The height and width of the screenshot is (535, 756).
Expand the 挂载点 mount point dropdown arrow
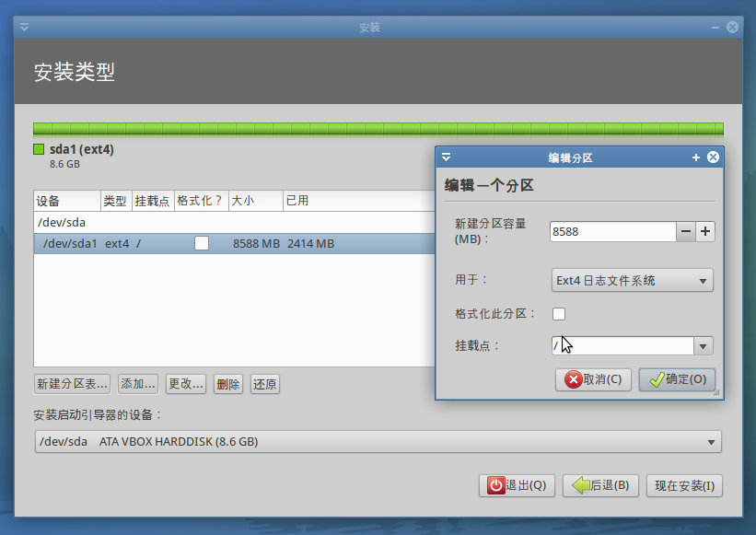point(703,346)
